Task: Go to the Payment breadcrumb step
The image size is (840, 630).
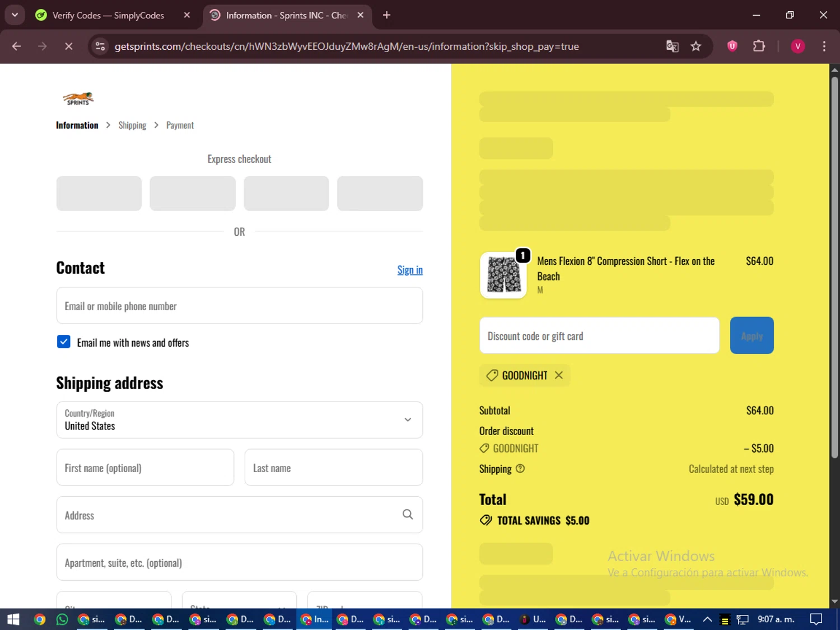Action: pyautogui.click(x=180, y=125)
